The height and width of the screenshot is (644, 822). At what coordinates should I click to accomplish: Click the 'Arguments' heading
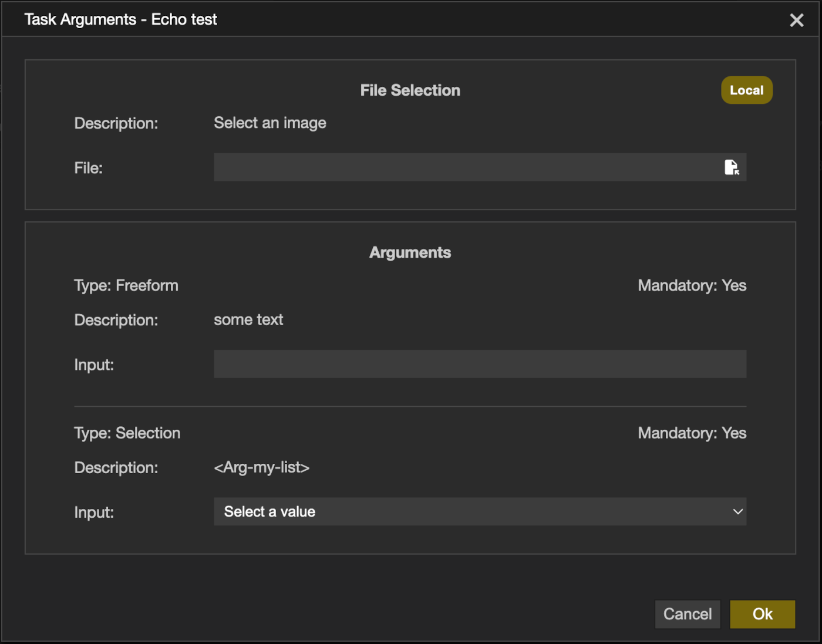click(410, 252)
